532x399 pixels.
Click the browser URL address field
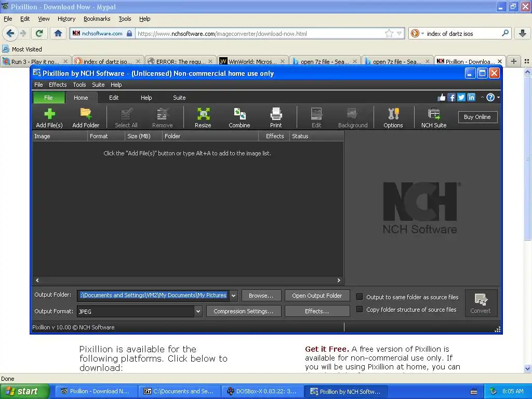[260, 34]
